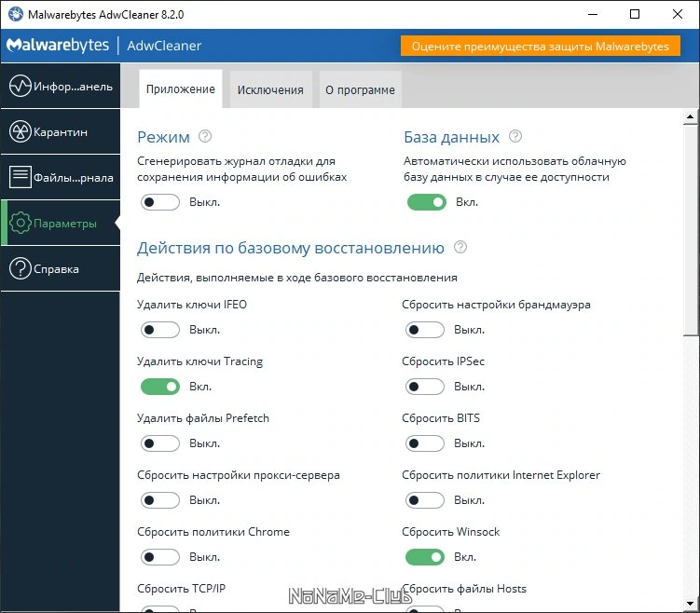Viewport: 700px width, 613px height.
Task: Enable Сбросить политики Internet Explorer toggle
Action: [x=424, y=500]
